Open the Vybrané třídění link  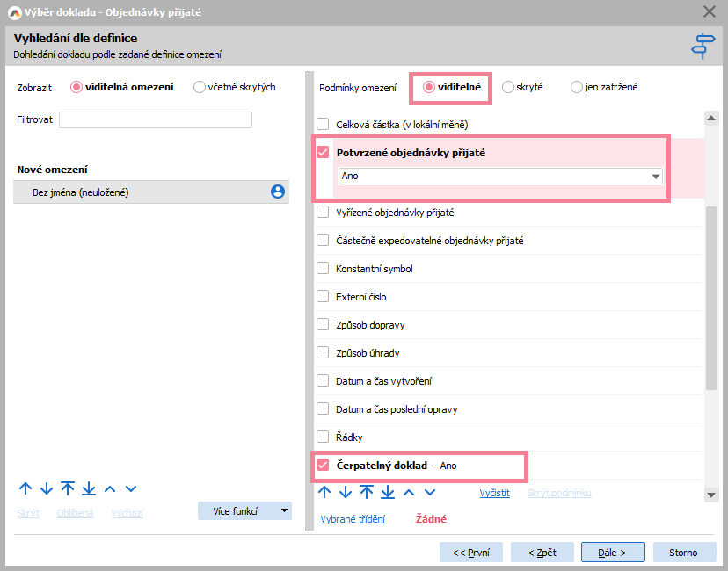[353, 519]
